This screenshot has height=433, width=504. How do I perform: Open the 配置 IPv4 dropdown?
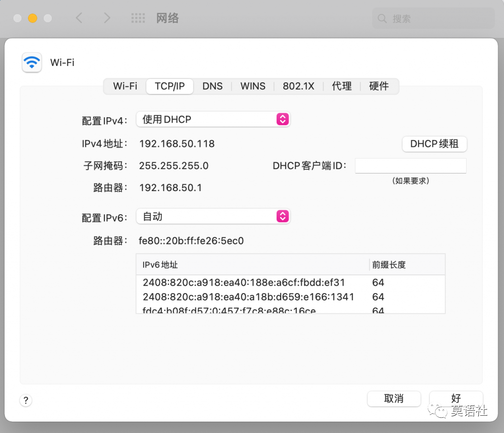(x=213, y=119)
